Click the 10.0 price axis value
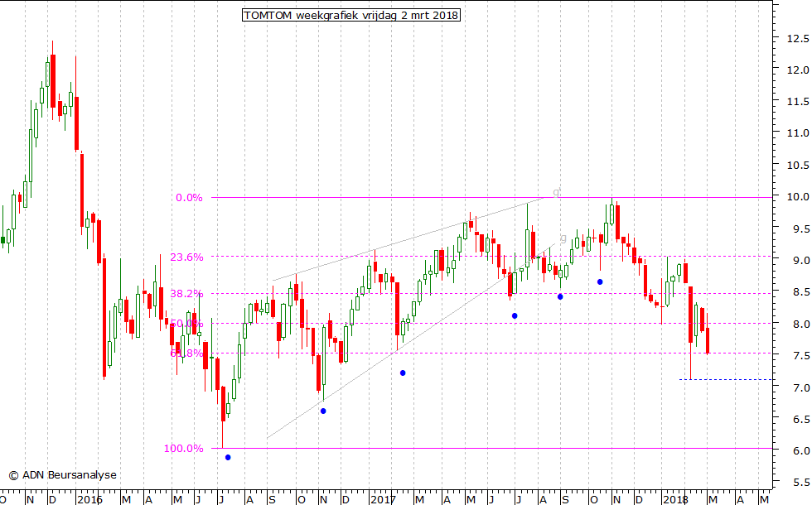Screen dimensions: 812x505 click(x=797, y=197)
